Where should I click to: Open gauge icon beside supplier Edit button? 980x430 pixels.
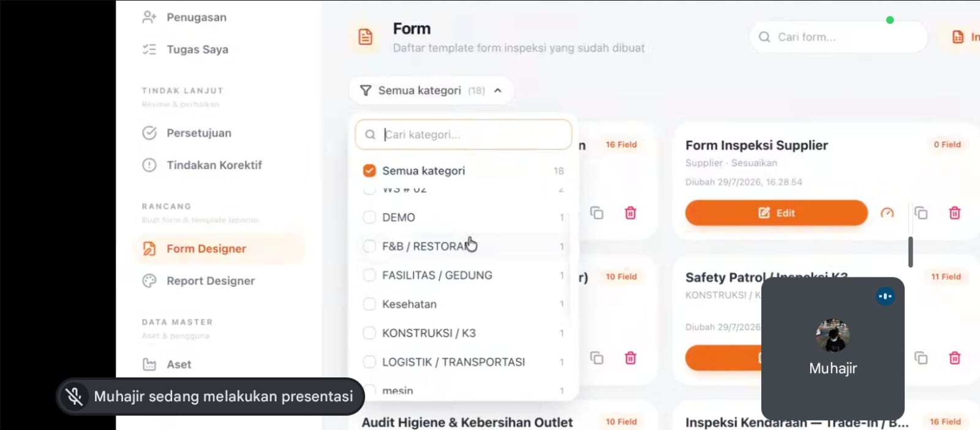point(887,213)
